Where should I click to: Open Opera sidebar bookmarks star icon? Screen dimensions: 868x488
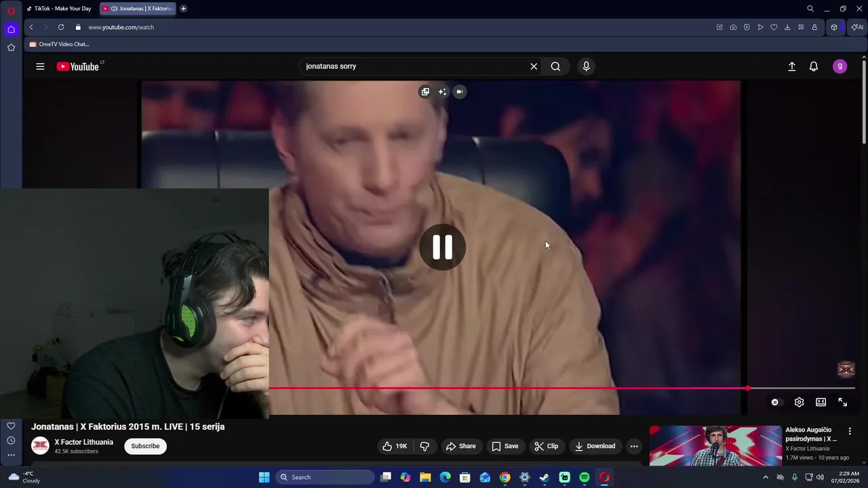coord(11,47)
